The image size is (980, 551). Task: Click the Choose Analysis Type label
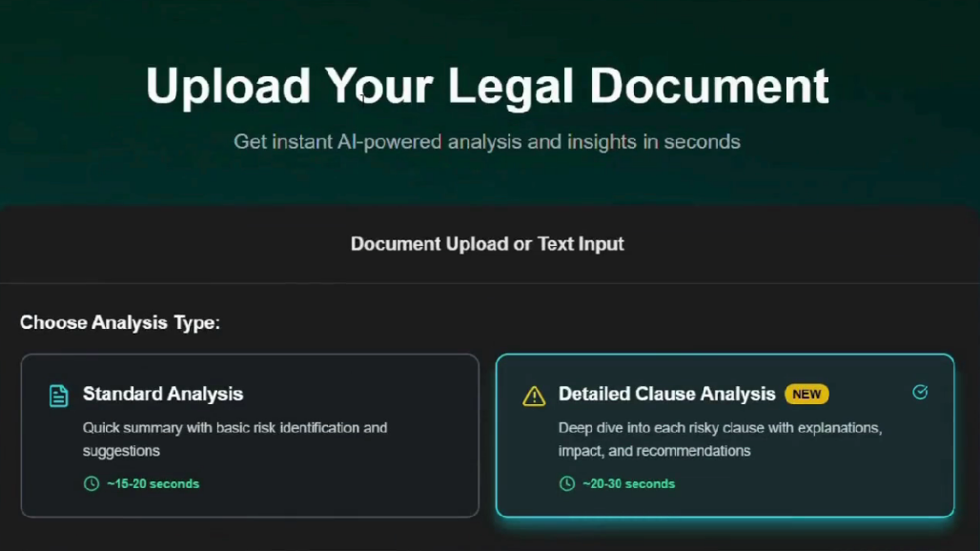[x=120, y=322]
